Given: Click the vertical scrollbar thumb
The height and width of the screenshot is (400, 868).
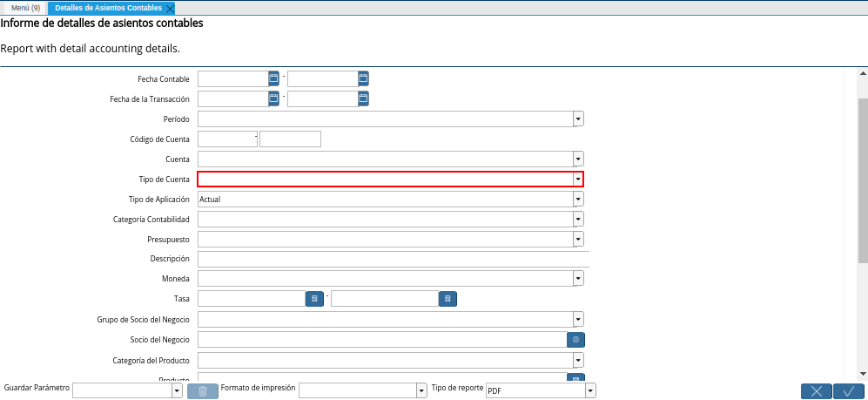Looking at the screenshot, I should tap(863, 180).
